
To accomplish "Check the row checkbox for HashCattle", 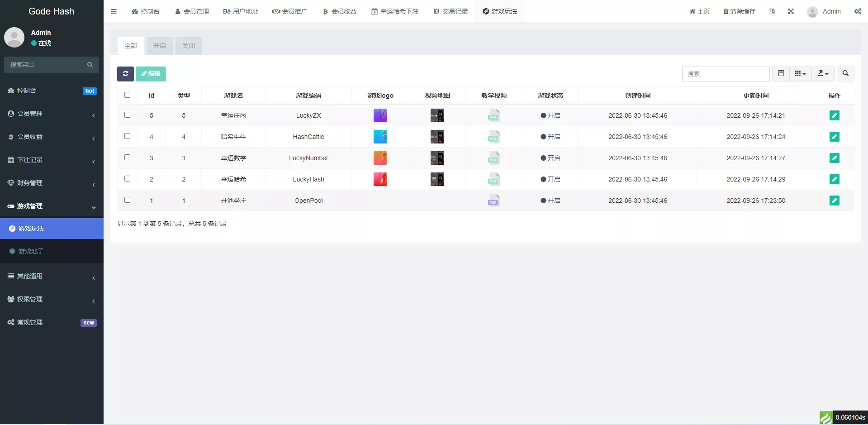I will click(x=127, y=136).
